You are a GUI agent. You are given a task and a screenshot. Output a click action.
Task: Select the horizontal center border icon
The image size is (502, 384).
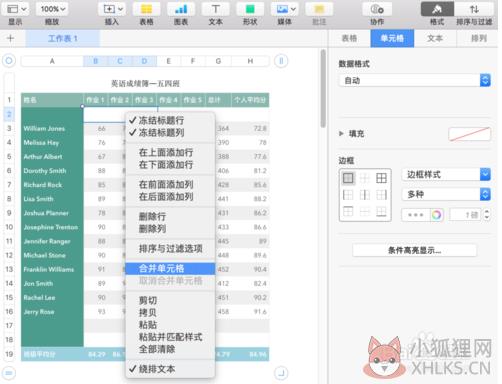[365, 211]
